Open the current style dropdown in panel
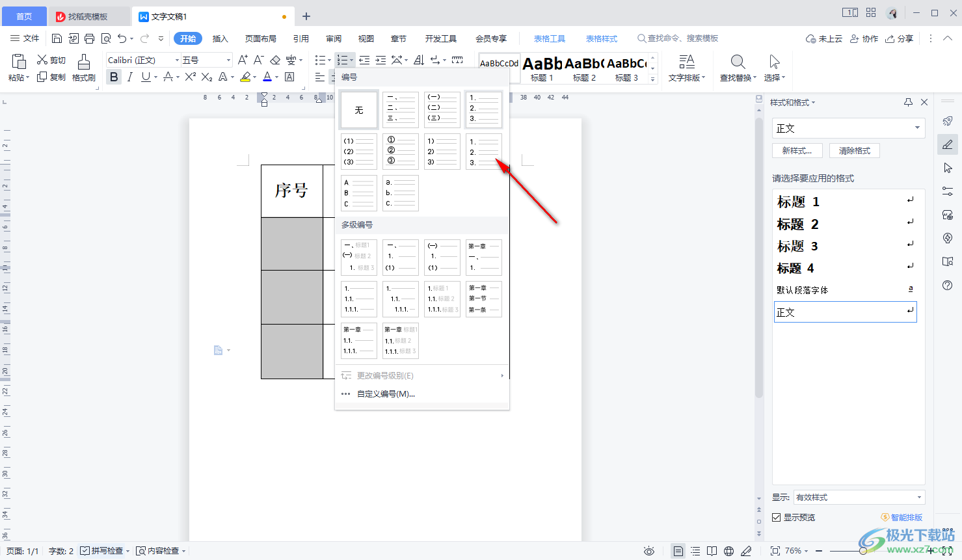Image resolution: width=962 pixels, height=560 pixels. [918, 128]
